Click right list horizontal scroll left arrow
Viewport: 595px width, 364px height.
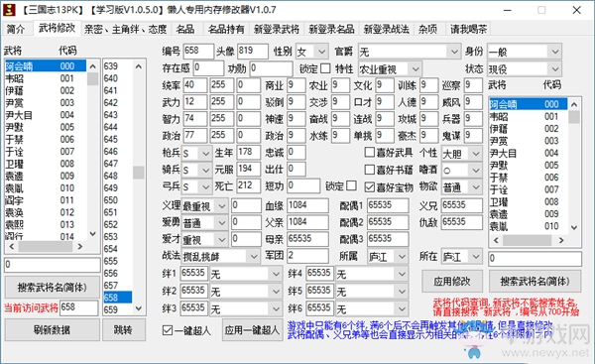pyautogui.click(x=496, y=240)
